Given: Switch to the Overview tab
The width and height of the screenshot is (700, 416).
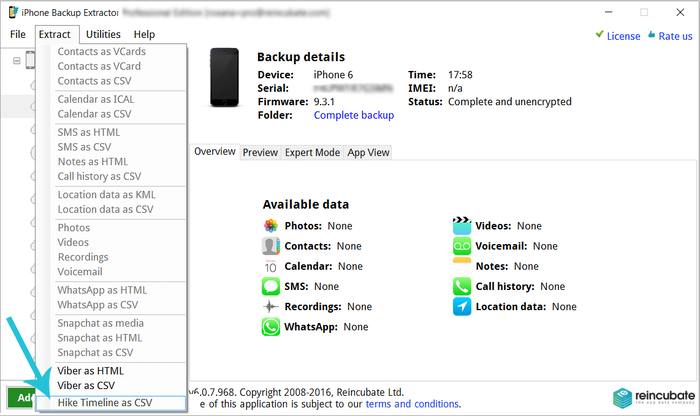Looking at the screenshot, I should point(215,152).
